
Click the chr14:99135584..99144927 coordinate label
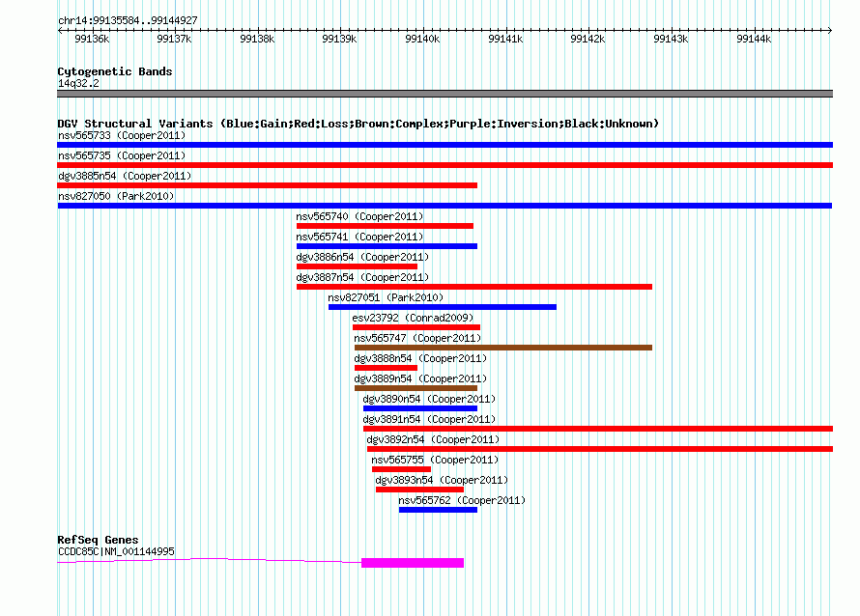click(x=128, y=20)
